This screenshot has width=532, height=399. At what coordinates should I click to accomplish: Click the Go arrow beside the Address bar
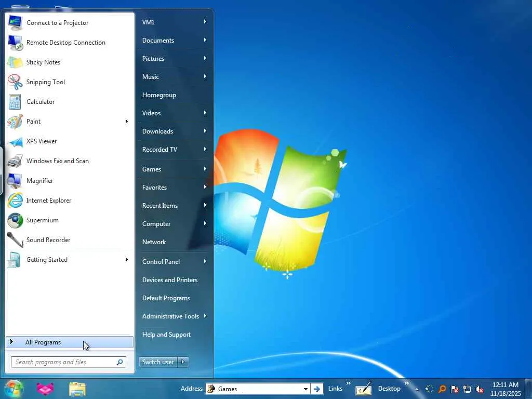pyautogui.click(x=317, y=389)
